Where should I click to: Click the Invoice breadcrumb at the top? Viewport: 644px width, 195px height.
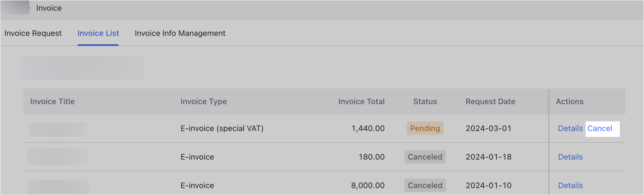click(49, 8)
